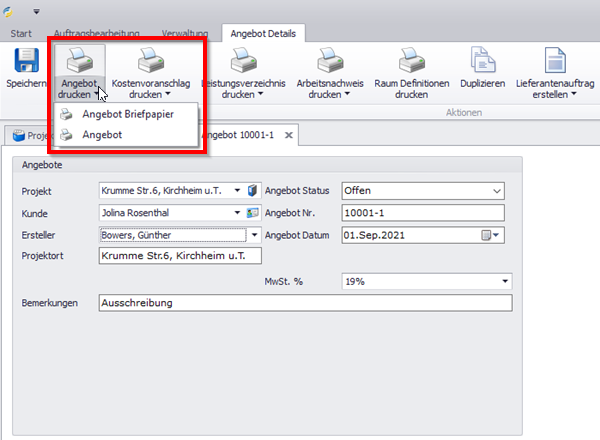Image resolution: width=600 pixels, height=440 pixels.
Task: Open the Angebot Datum calendar picker
Action: point(491,235)
